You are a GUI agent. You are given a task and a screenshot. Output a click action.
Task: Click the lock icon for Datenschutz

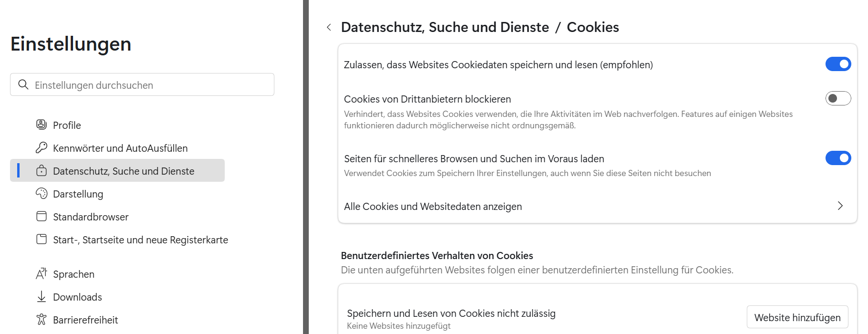(42, 171)
